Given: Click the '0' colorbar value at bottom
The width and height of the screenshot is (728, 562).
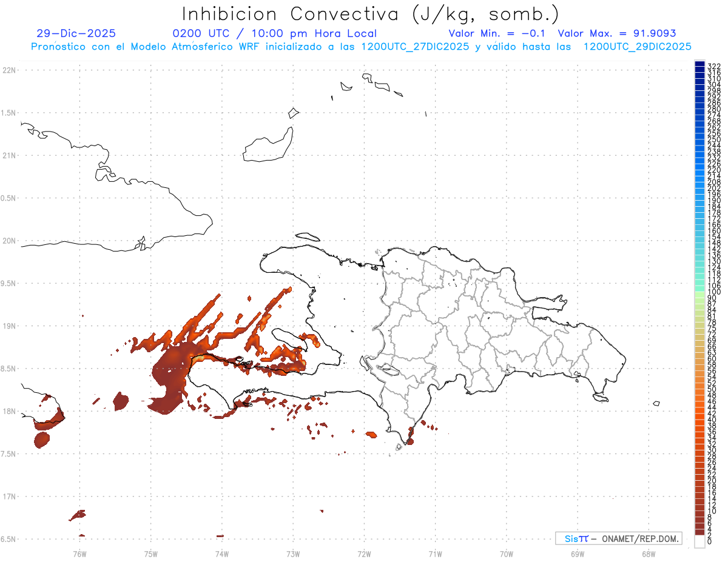Looking at the screenshot, I should 709,541.
